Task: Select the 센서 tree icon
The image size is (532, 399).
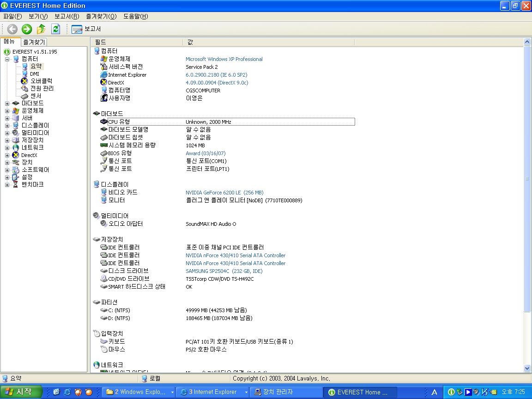Action: coord(24,96)
